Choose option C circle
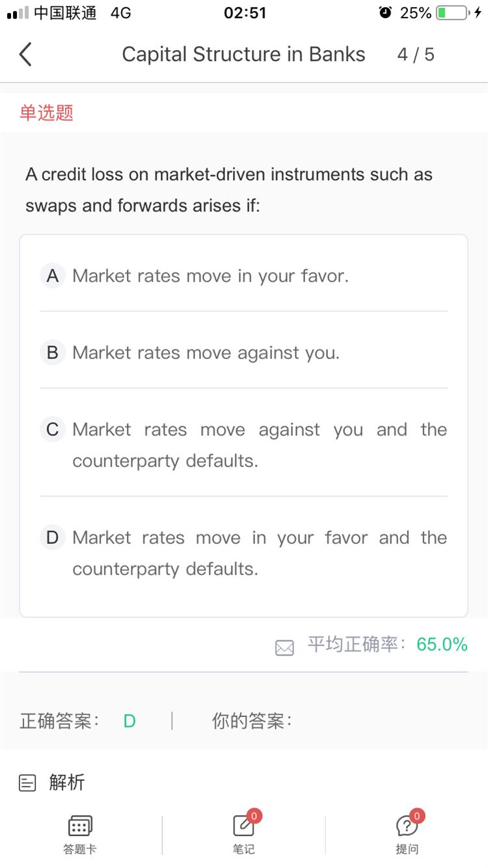488x868 pixels. point(53,429)
